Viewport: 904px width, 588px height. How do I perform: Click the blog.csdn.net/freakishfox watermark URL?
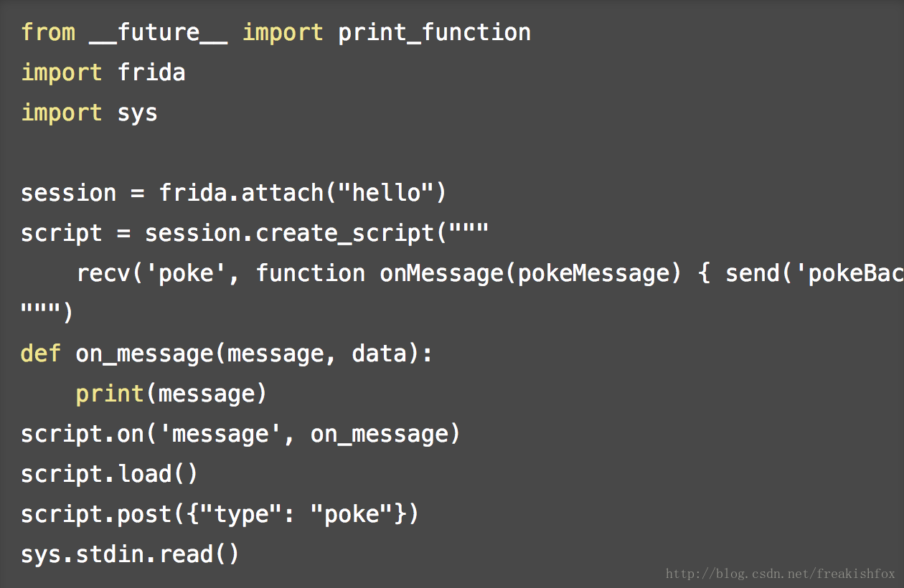pyautogui.click(x=780, y=574)
